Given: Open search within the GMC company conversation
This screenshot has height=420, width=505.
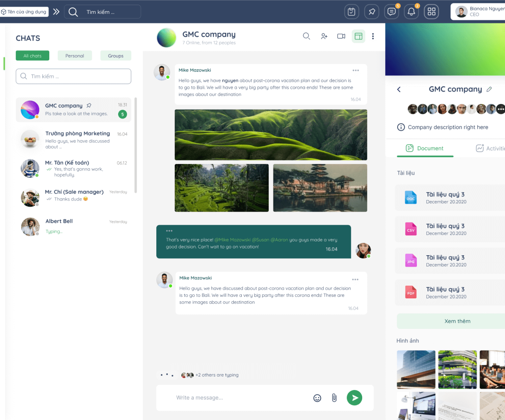Looking at the screenshot, I should pos(307,36).
